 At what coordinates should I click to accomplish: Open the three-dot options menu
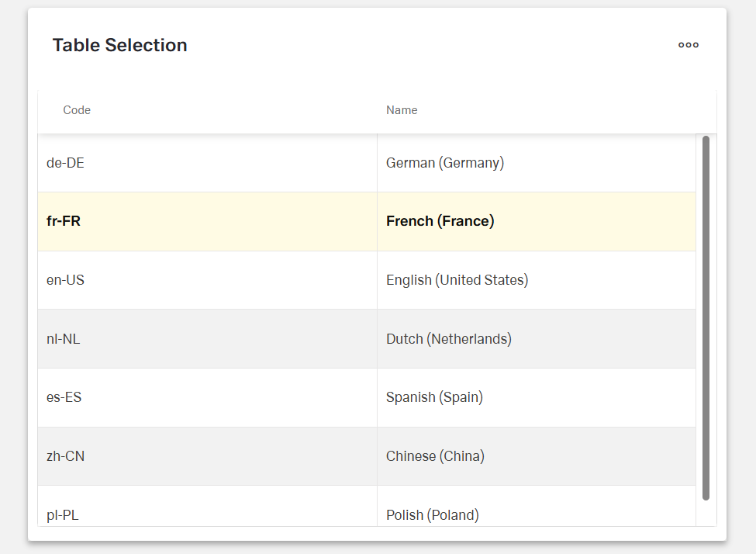688,45
